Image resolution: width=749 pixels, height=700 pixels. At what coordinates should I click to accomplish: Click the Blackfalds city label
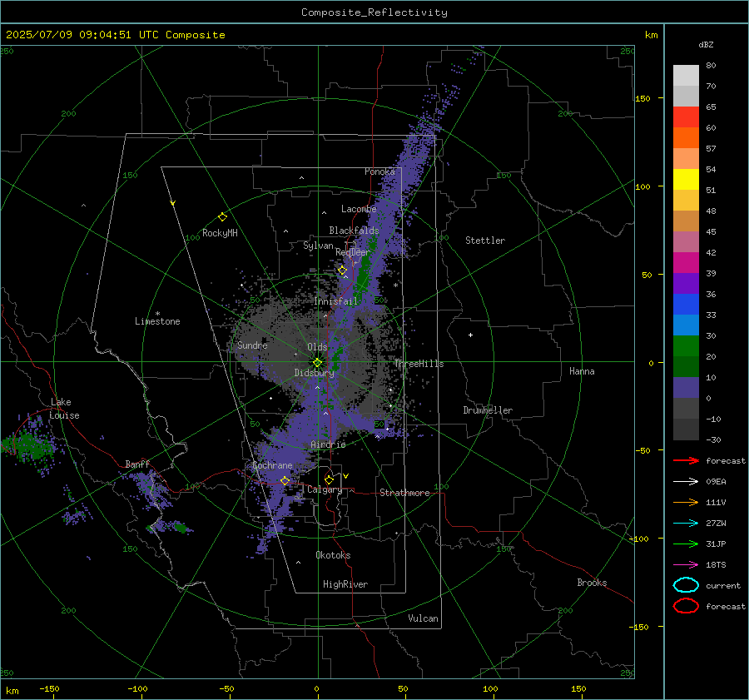354,231
